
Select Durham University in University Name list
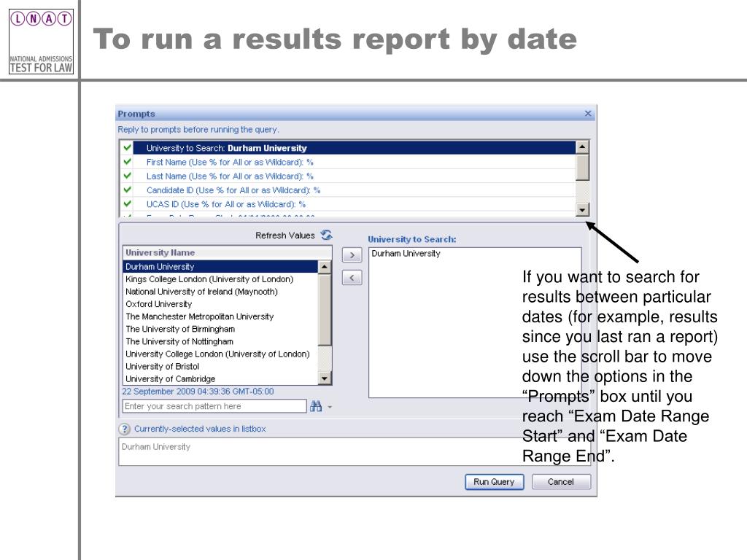click(220, 267)
